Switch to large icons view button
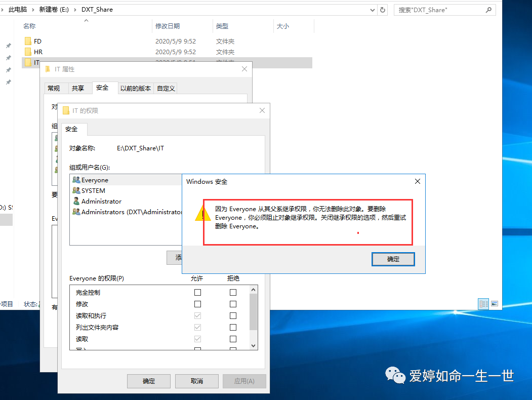 495,304
